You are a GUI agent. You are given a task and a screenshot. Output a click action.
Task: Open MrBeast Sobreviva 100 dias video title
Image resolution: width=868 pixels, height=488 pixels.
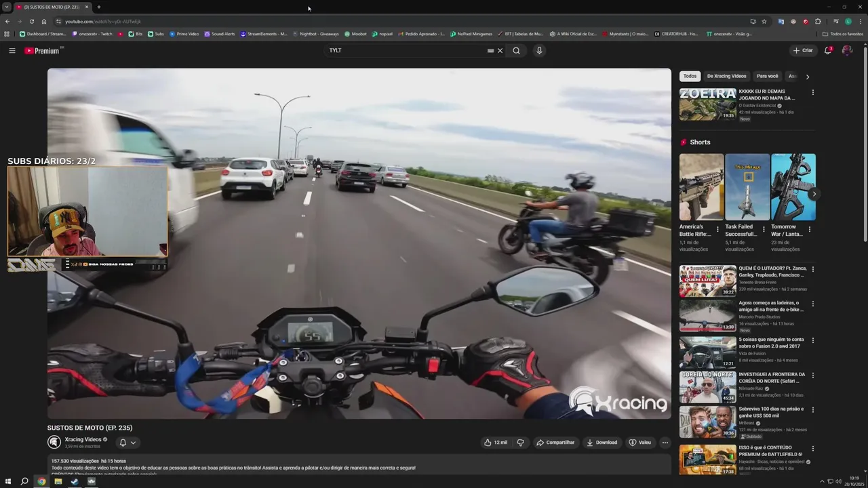(x=772, y=412)
